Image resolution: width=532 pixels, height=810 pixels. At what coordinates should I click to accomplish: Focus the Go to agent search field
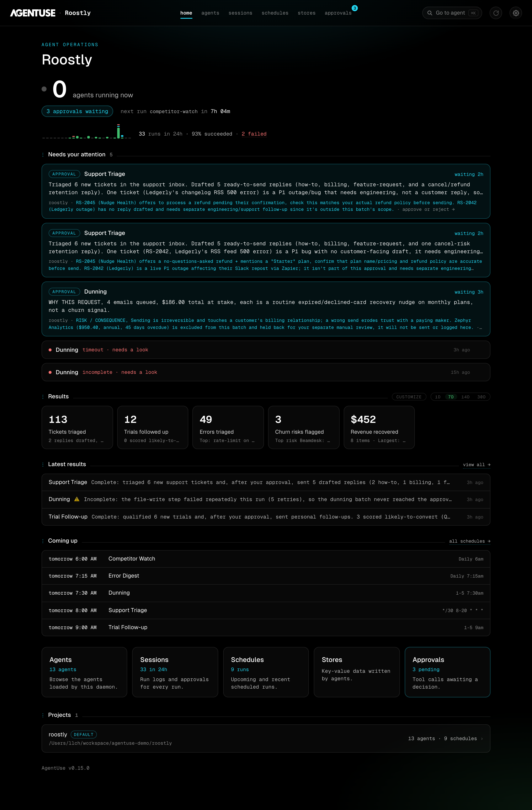(x=452, y=13)
